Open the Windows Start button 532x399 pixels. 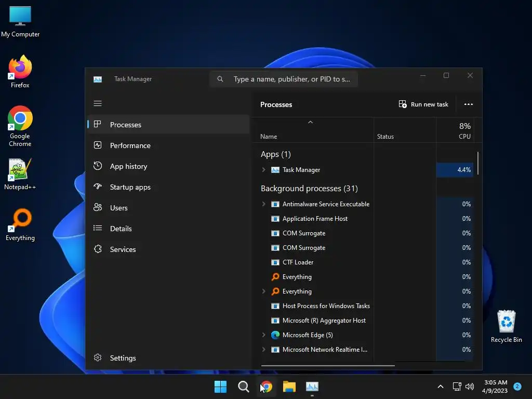220,387
